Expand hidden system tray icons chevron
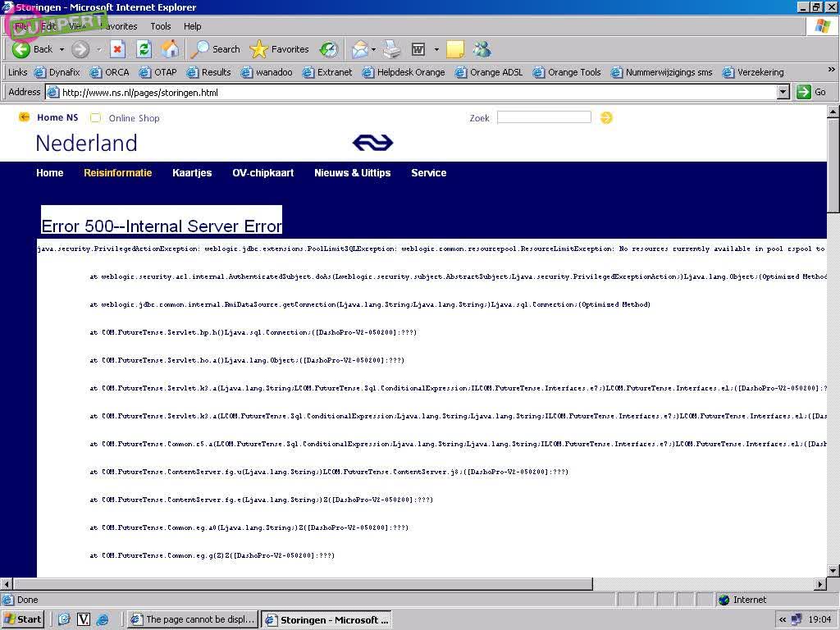Screen dimensions: 840x630 tap(783, 619)
